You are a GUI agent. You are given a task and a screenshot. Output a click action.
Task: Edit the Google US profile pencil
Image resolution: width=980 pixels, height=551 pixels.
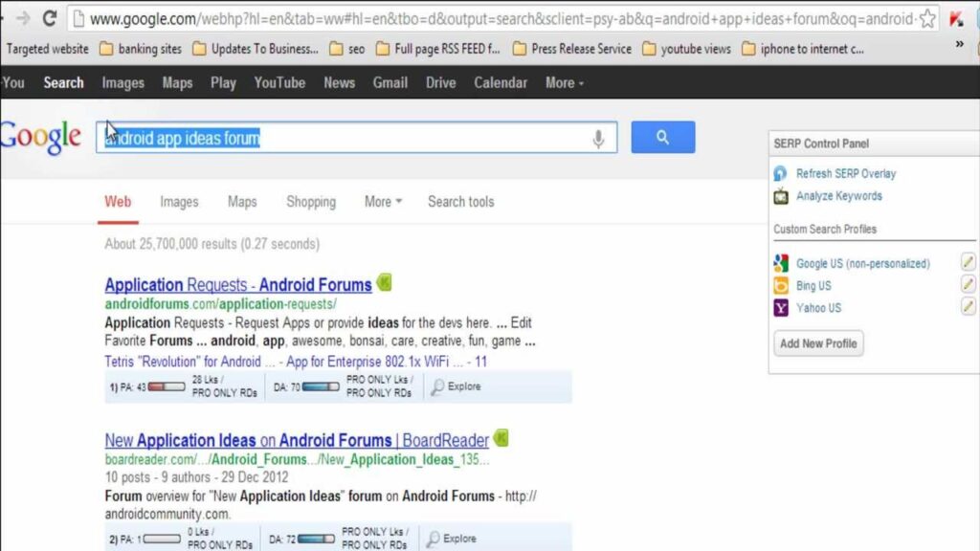[x=968, y=262]
